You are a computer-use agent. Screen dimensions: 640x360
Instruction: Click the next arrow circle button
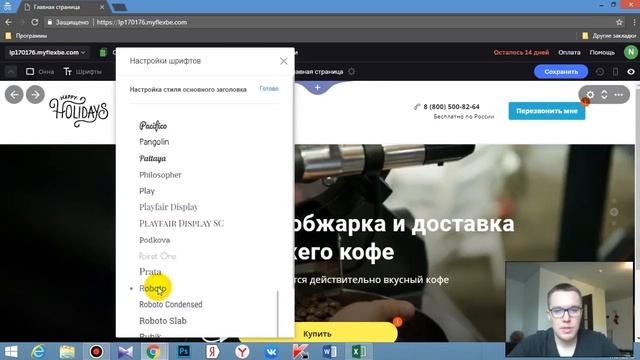(x=36, y=95)
